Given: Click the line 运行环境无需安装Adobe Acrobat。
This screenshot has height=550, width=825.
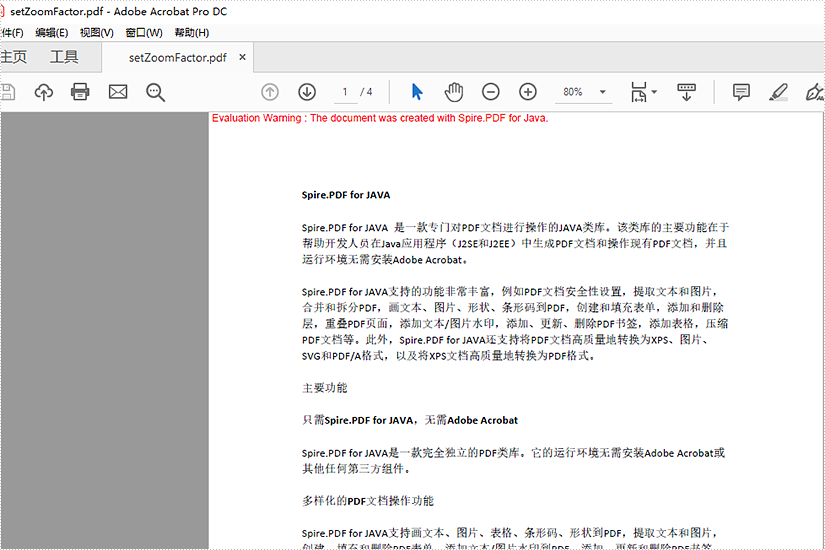Looking at the screenshot, I should (385, 260).
